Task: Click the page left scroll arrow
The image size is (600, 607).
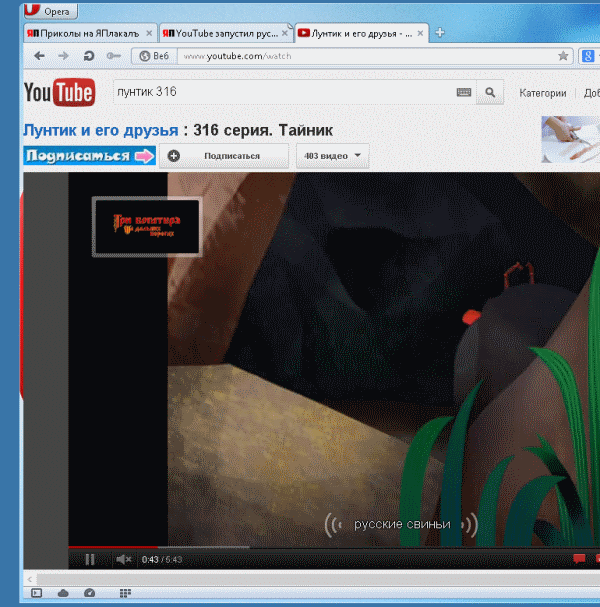Action: (30, 580)
